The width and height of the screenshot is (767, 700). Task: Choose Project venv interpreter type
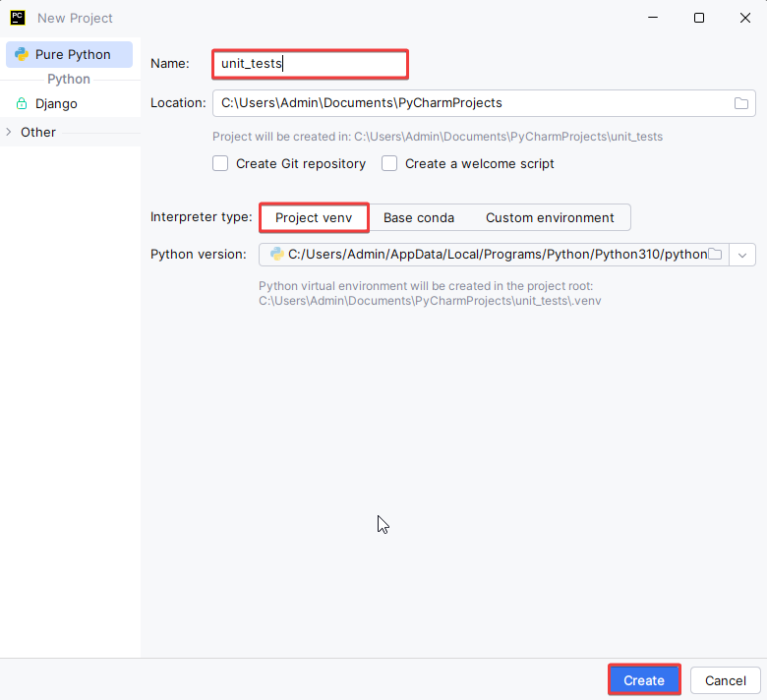point(314,217)
